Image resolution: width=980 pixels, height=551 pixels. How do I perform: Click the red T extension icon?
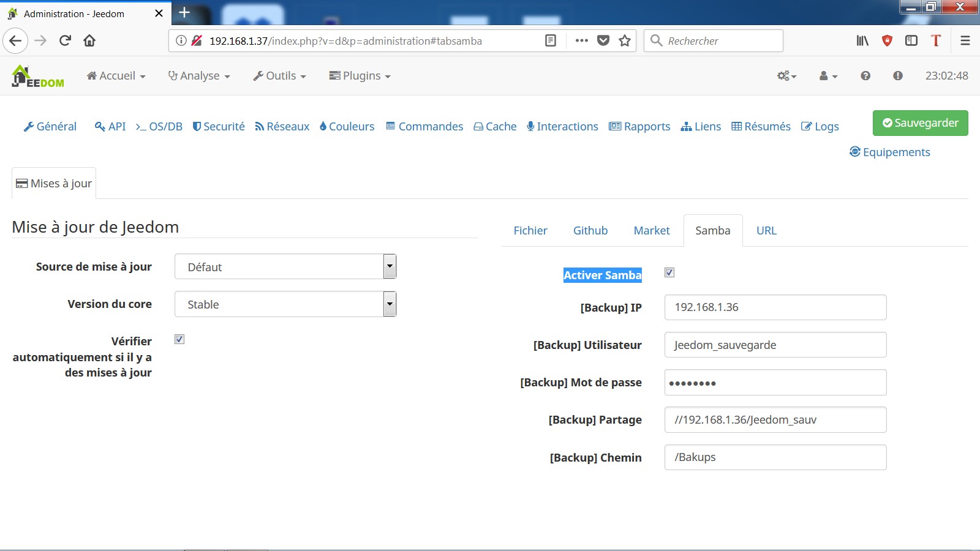[x=936, y=41]
